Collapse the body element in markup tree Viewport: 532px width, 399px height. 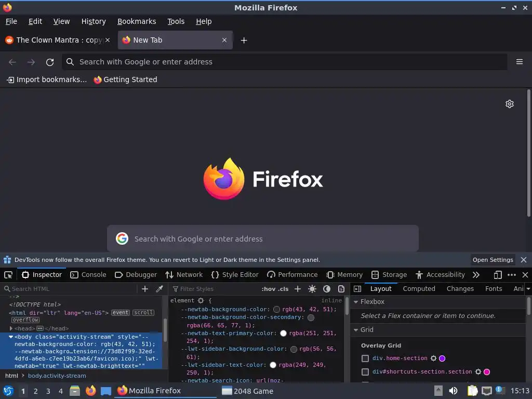tap(11, 337)
